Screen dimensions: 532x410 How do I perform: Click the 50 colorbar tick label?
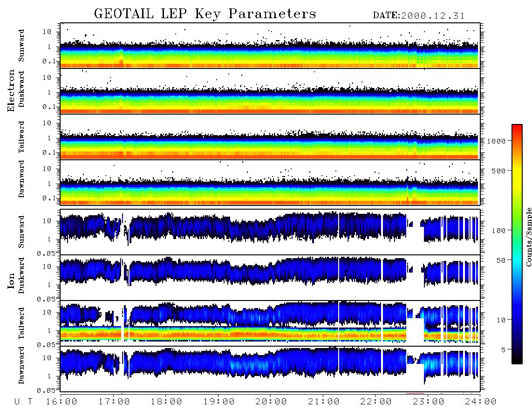pos(501,260)
